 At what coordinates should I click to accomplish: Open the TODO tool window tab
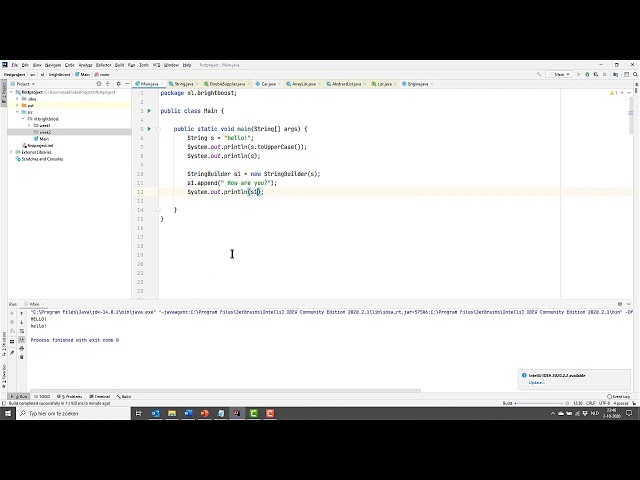click(x=42, y=396)
